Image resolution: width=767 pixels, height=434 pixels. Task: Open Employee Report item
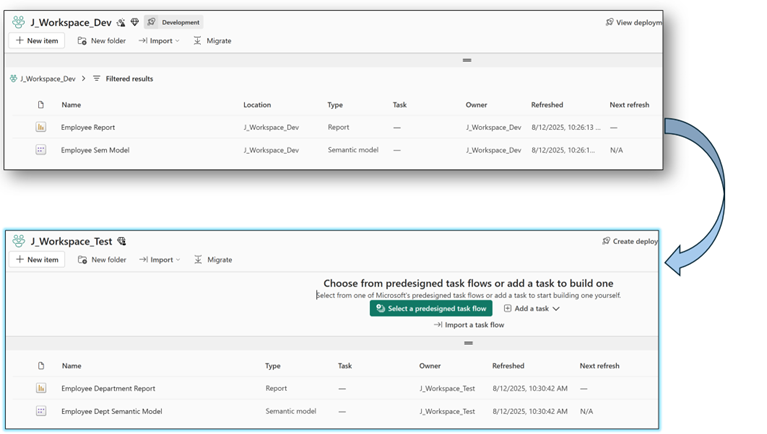88,127
